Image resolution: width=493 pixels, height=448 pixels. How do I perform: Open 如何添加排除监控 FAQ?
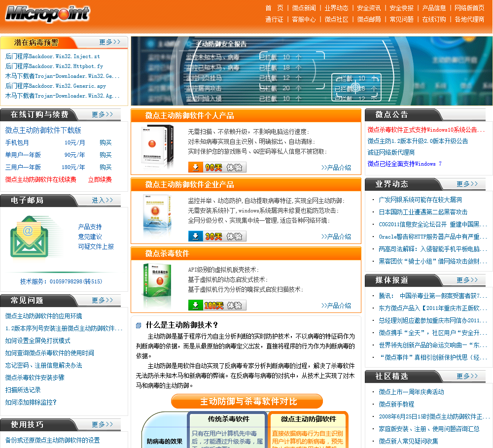click(31, 402)
